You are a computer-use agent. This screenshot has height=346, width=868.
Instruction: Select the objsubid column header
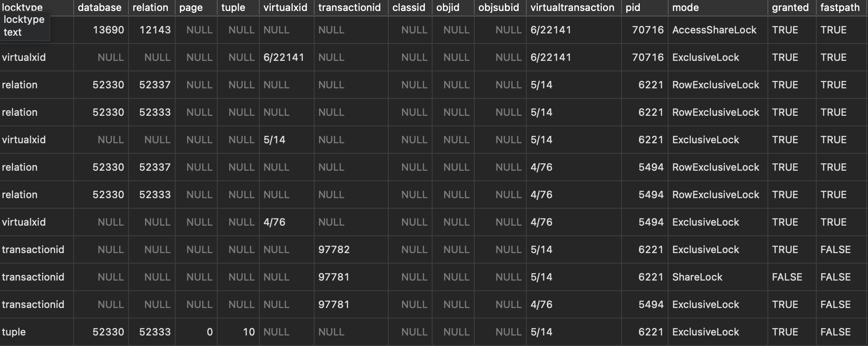point(498,7)
